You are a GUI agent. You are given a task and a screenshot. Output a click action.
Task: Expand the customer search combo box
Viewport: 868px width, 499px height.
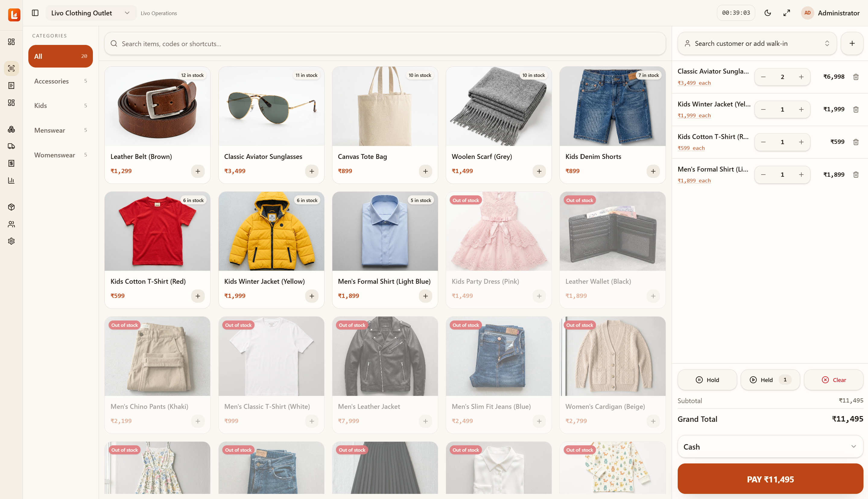(x=757, y=43)
